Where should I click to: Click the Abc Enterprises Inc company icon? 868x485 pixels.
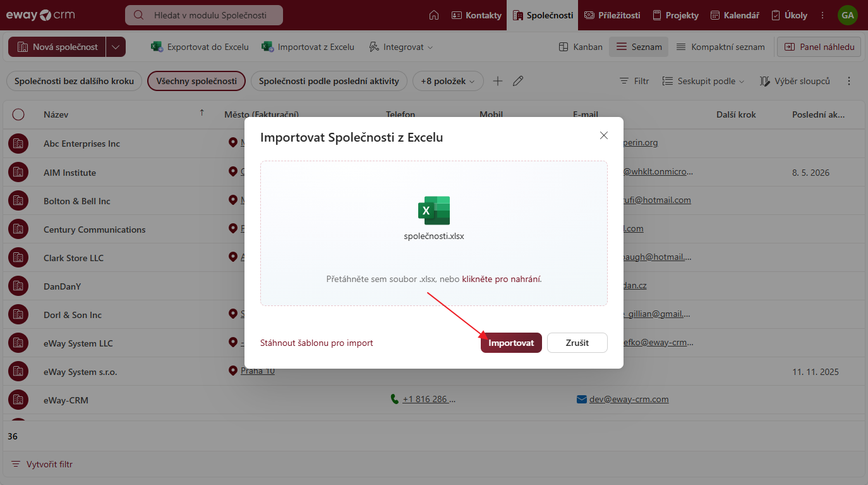[x=18, y=144]
